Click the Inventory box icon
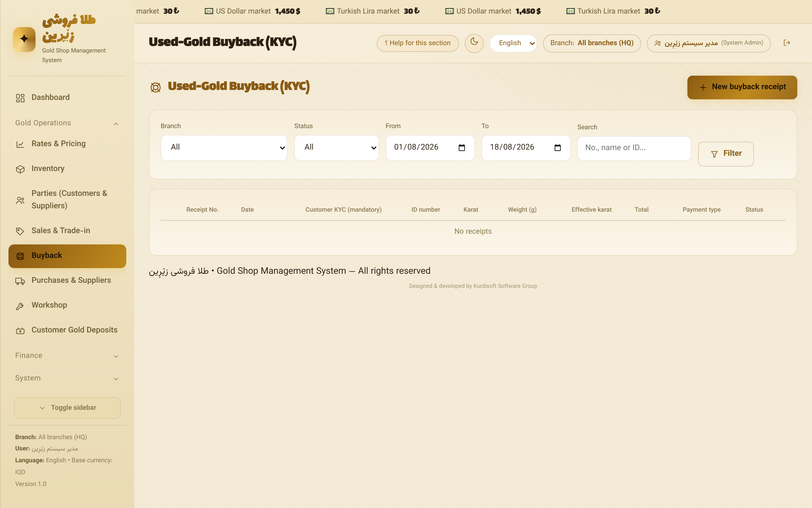This screenshot has width=812, height=508. (20, 169)
